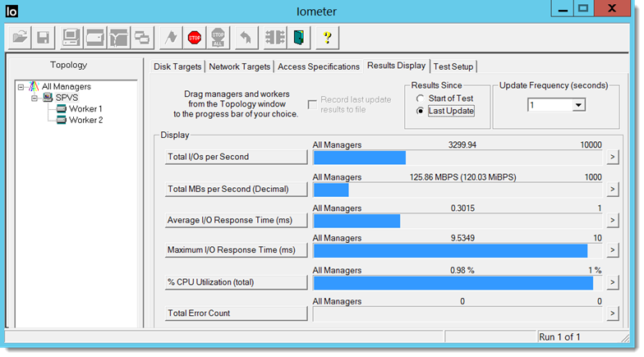Choose Start of Test results option
Screen dimensions: 644x357
(x=420, y=98)
